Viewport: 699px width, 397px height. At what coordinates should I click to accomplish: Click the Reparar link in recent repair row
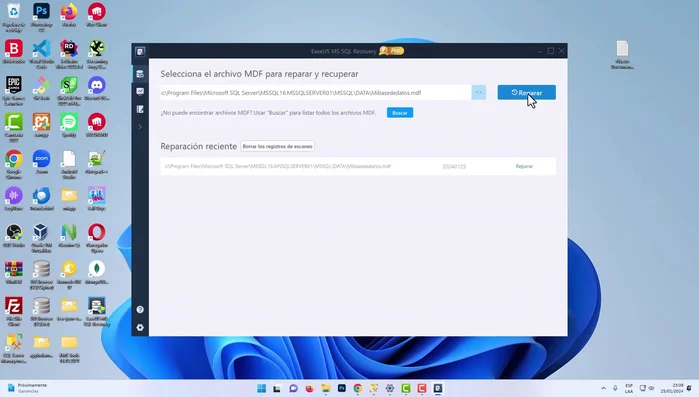click(524, 166)
